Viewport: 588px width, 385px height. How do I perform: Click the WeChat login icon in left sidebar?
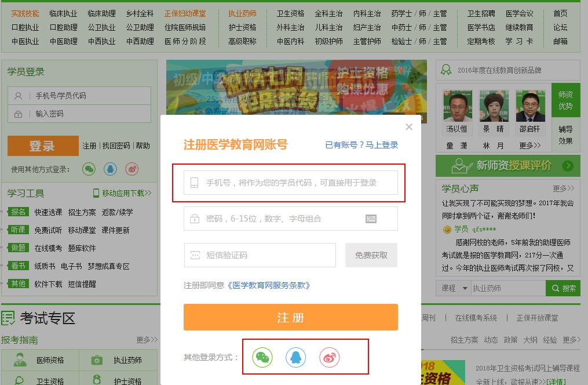pos(89,169)
